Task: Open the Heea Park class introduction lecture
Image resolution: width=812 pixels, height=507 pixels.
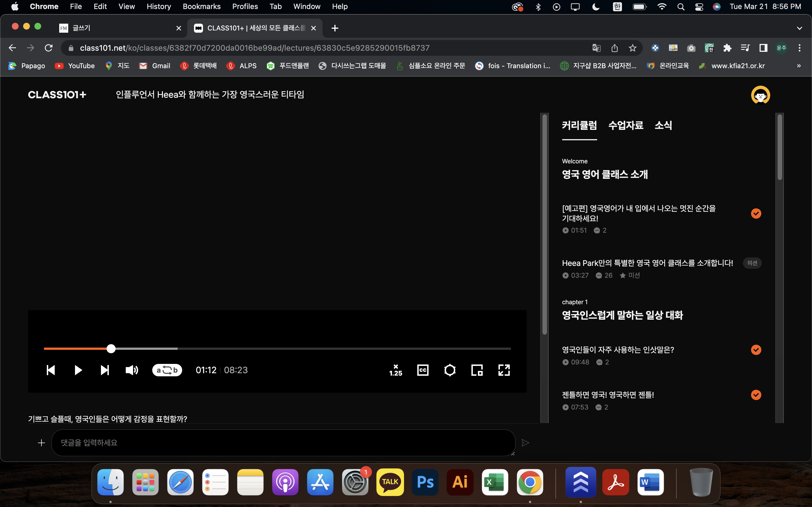Action: (x=647, y=263)
